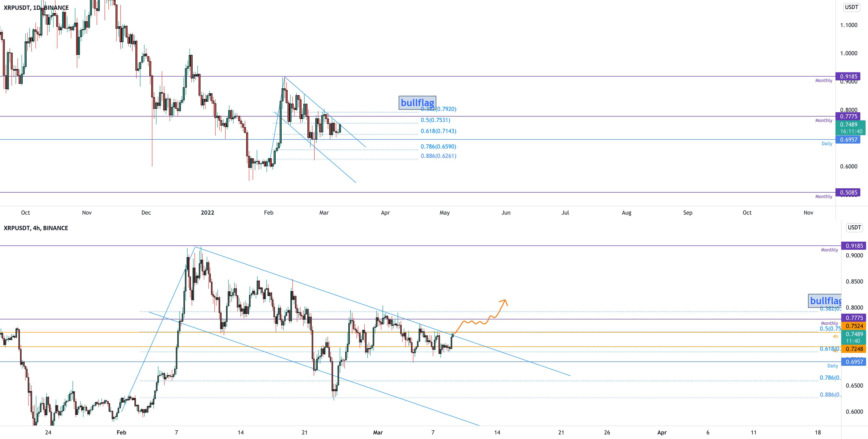
Task: Click the 1.0000 price axis value
Action: pyautogui.click(x=848, y=53)
